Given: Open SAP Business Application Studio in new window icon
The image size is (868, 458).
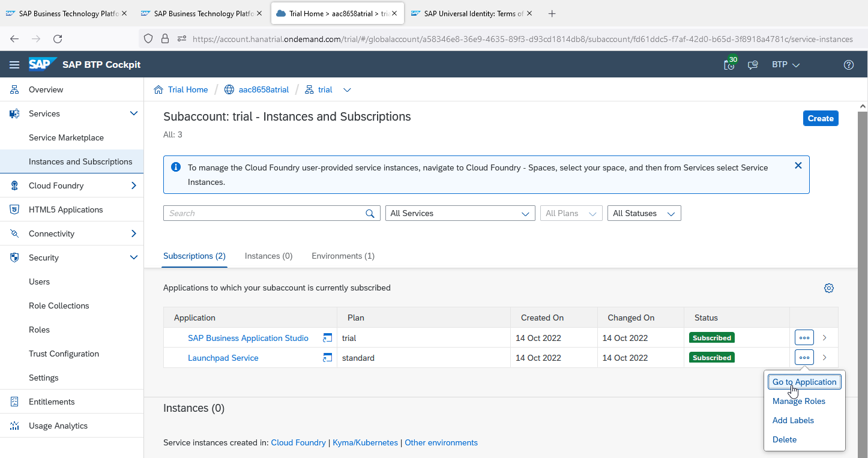Looking at the screenshot, I should tap(328, 337).
